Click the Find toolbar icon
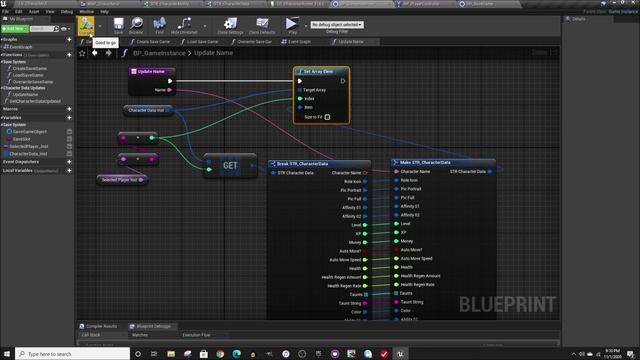Image resolution: width=640 pixels, height=360 pixels. click(160, 26)
